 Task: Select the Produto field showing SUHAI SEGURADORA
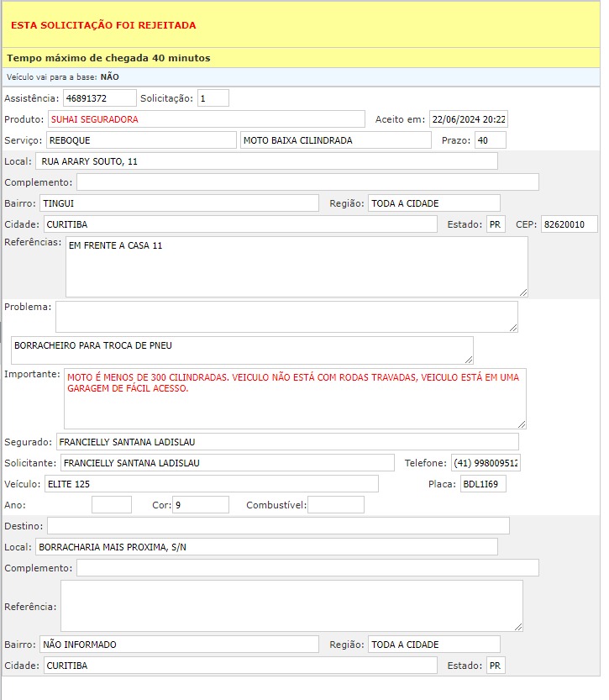(x=206, y=119)
